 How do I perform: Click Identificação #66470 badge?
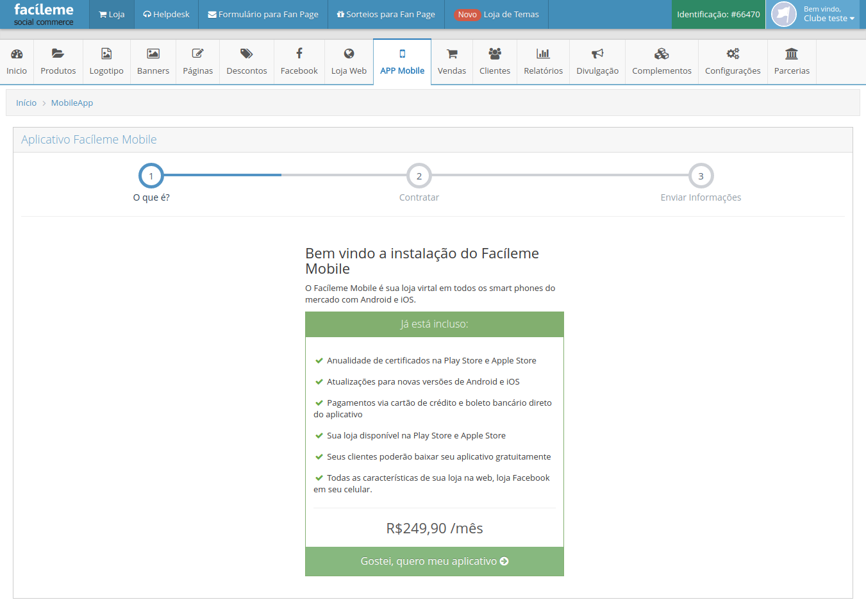(719, 14)
